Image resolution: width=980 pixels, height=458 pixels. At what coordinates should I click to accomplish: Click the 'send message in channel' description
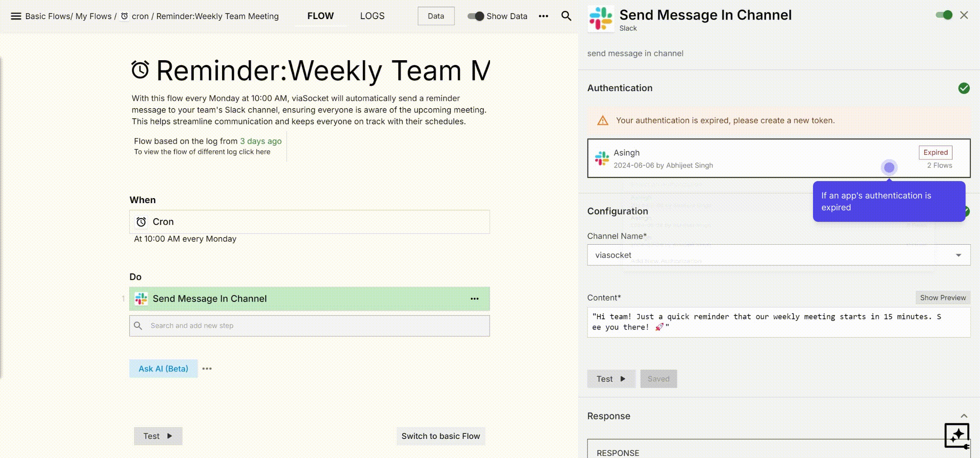(635, 53)
